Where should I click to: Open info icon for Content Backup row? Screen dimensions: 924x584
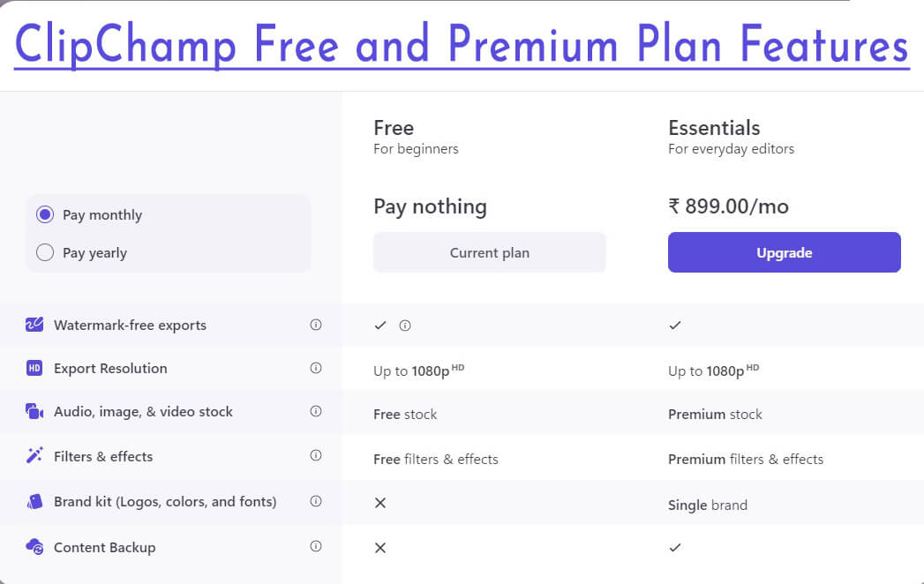point(316,547)
